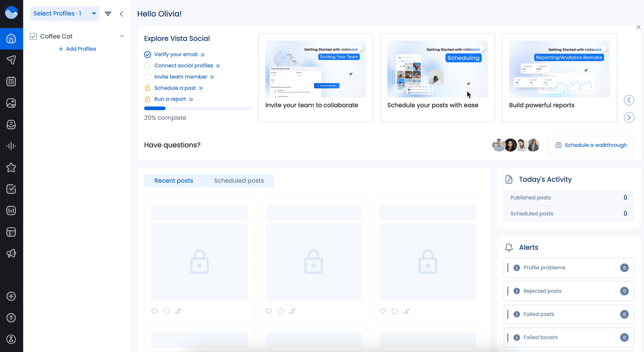The width and height of the screenshot is (644, 352).
Task: Click the plus create icon in sidebar
Action: point(11,297)
